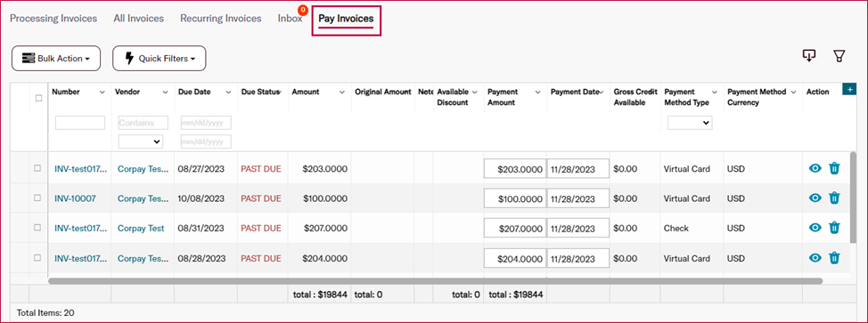The image size is (868, 323).
Task: Open the Payment Method Currency column menu
Action: coord(793,93)
